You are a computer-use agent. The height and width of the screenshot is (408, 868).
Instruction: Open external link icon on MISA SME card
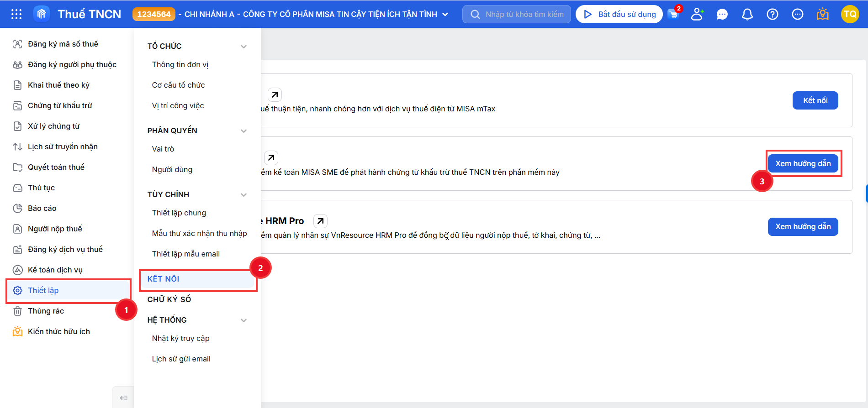271,157
